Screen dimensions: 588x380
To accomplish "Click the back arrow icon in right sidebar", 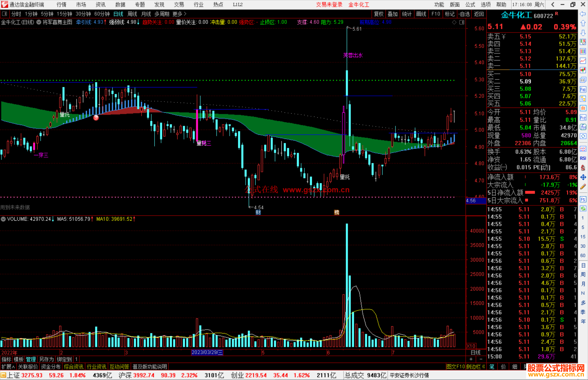I will (x=583, y=14).
